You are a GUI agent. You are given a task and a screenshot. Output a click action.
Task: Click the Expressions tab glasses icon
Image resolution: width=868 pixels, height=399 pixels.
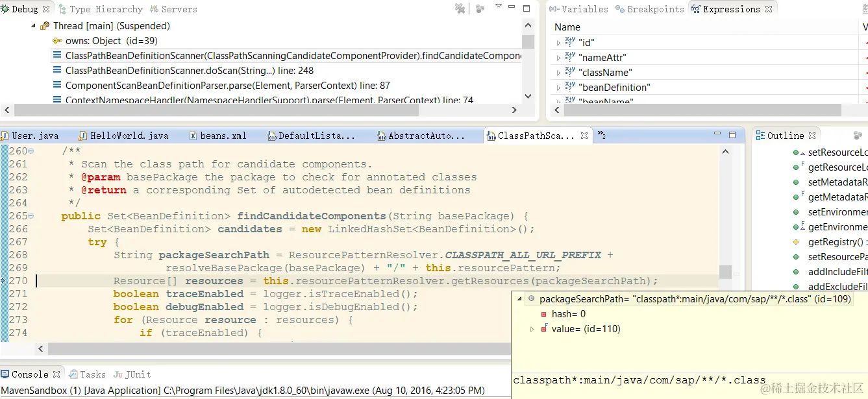[695, 9]
